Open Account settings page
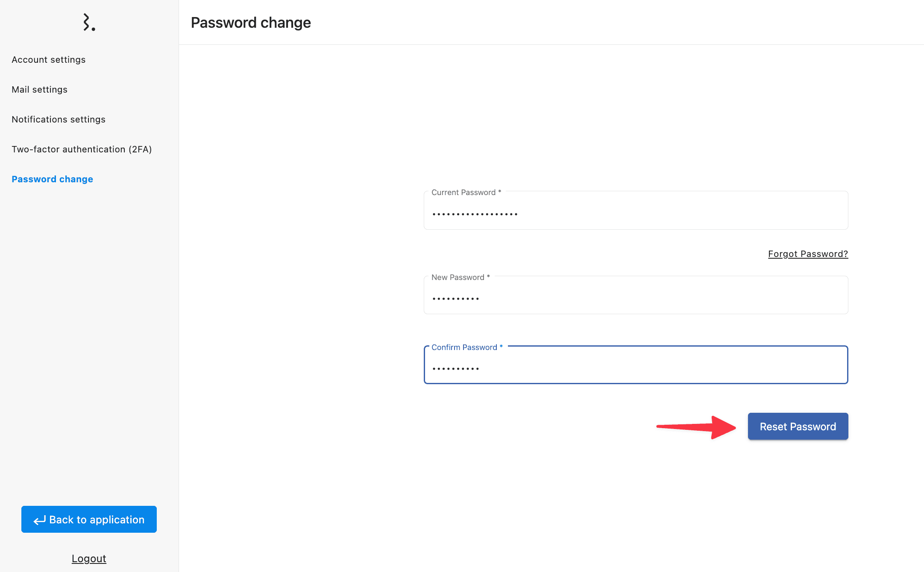The image size is (924, 572). 49,60
